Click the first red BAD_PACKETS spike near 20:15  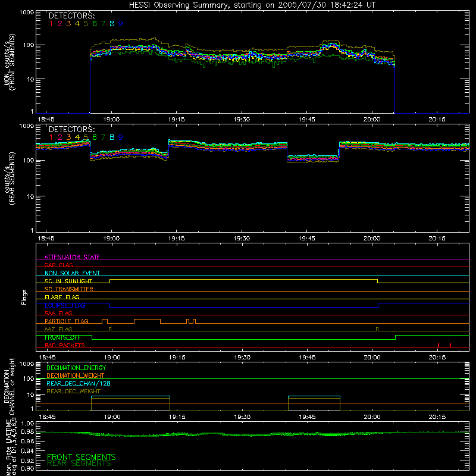point(439,345)
